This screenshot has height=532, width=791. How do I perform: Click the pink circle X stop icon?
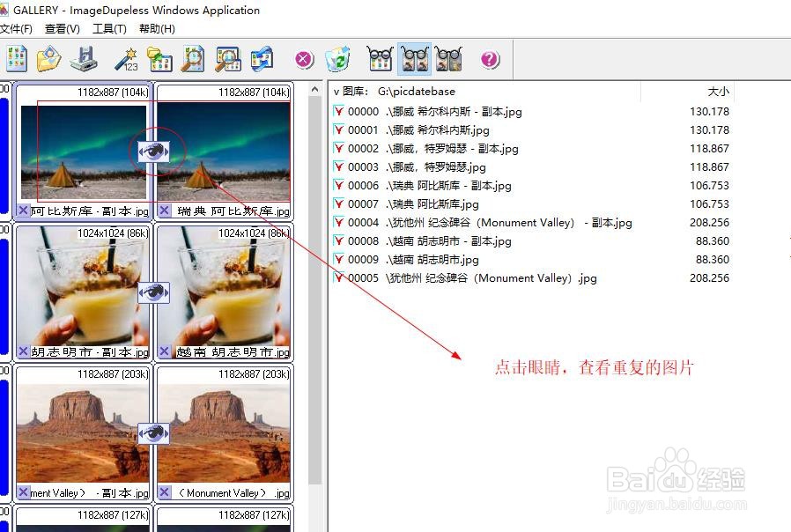click(x=304, y=60)
